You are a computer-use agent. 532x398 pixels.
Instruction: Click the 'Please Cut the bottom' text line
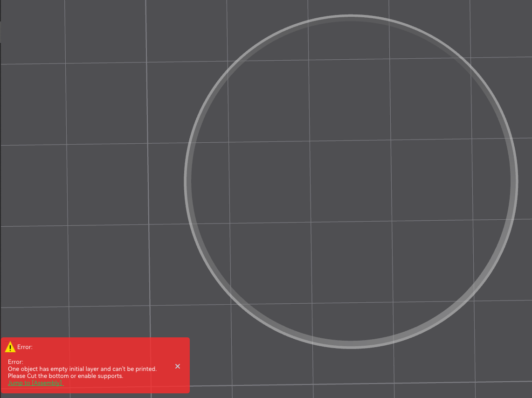click(x=65, y=376)
